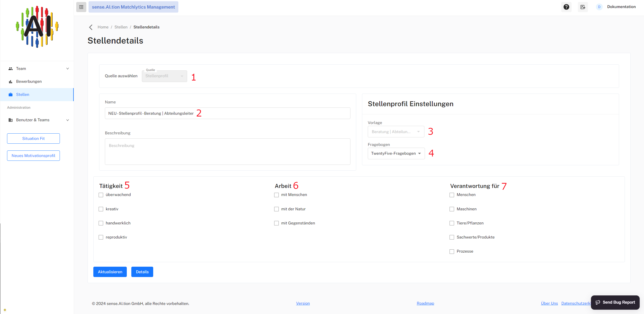
Task: Tick the Maschinen checkbox
Action: (x=452, y=209)
